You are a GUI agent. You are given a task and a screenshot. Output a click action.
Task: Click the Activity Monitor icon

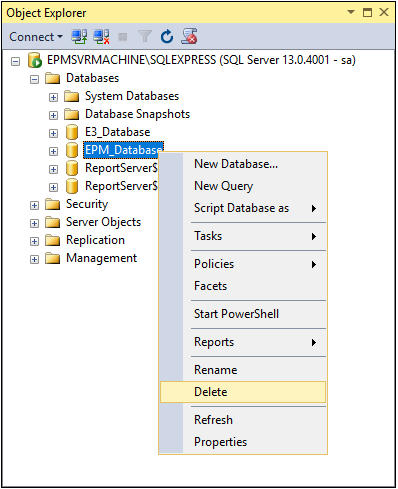(189, 36)
